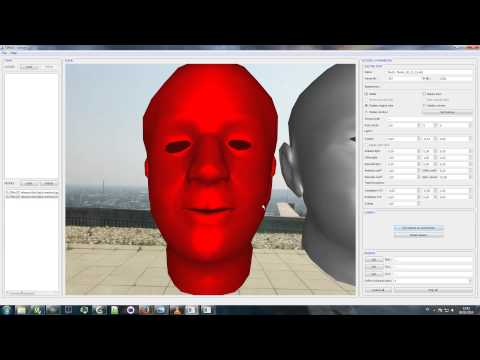Click the first button above the lower-left file list

[29, 183]
